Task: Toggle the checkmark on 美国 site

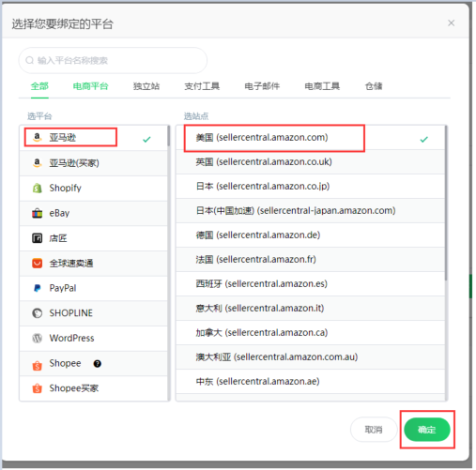Action: click(x=423, y=139)
